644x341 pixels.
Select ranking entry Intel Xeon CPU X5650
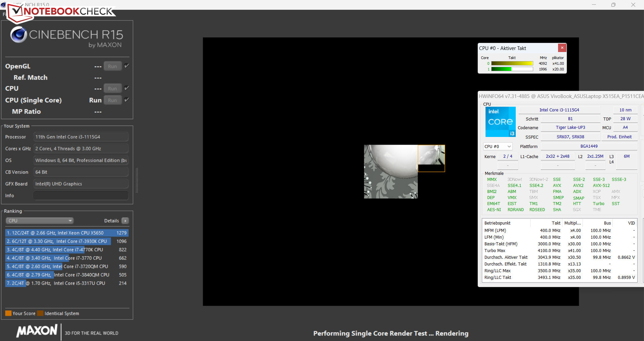pyautogui.click(x=67, y=233)
